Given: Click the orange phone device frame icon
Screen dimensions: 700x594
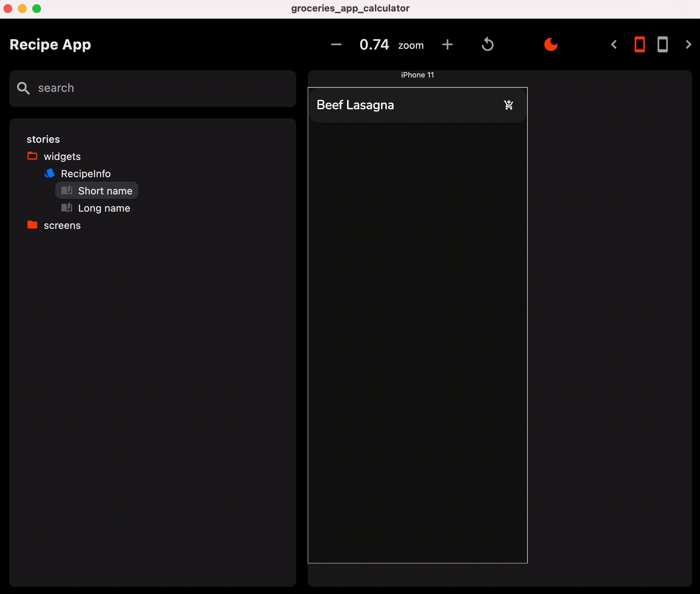Looking at the screenshot, I should click(639, 44).
